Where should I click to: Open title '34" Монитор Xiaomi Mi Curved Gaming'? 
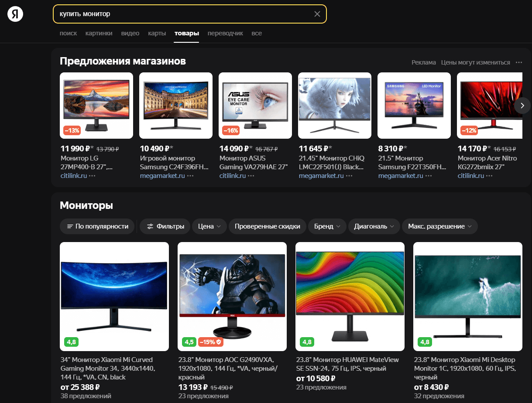(x=107, y=369)
